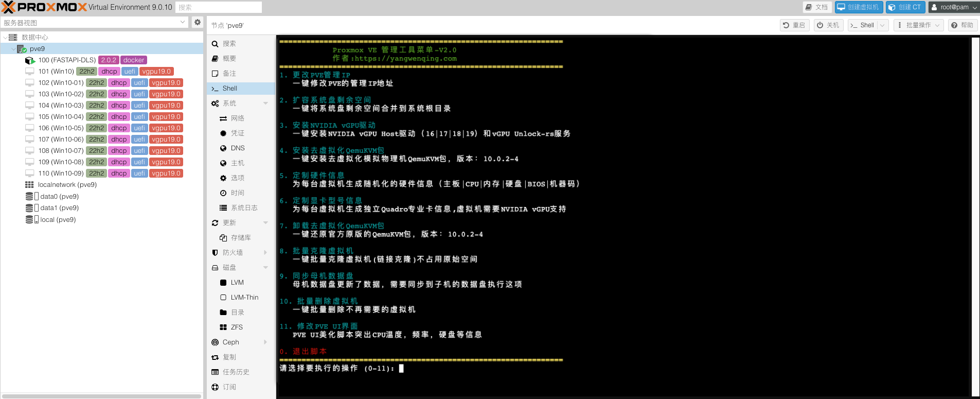The image size is (980, 399).
Task: Click the FASTAPI-DLS container icon in tree
Action: [30, 60]
